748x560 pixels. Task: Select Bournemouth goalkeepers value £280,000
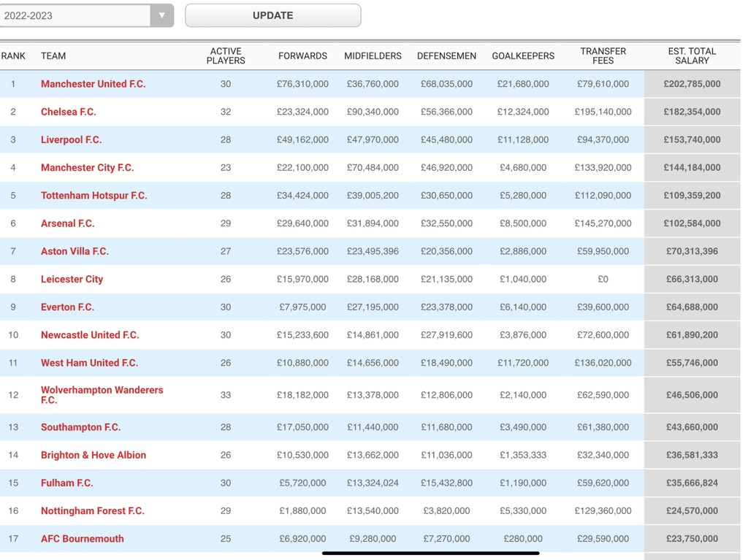[x=523, y=539]
